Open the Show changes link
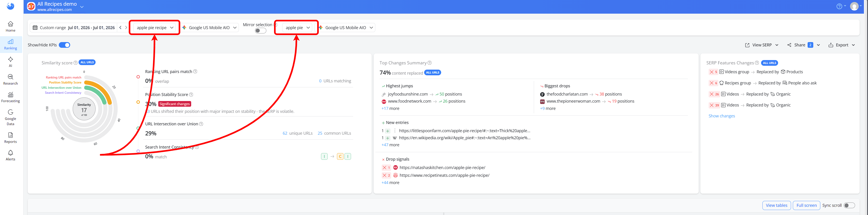Screen dimensions: 868x215 (721, 116)
